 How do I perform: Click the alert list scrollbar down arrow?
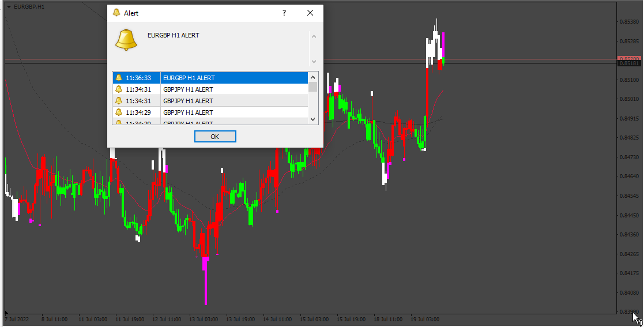pyautogui.click(x=313, y=119)
